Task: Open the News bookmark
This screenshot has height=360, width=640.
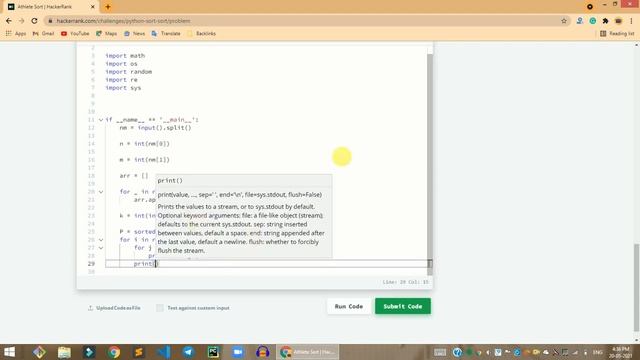Action: click(134, 33)
